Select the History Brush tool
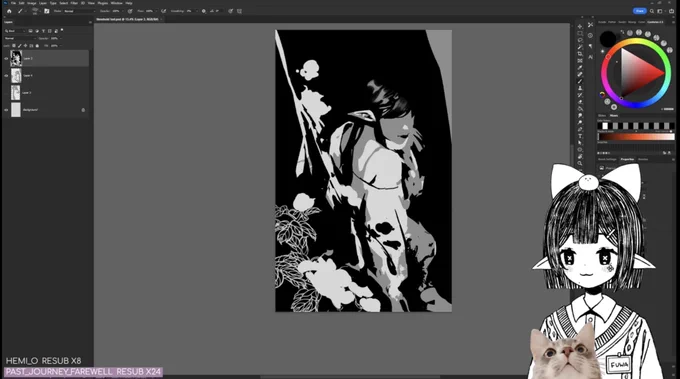This screenshot has height=379, width=680. point(580,95)
